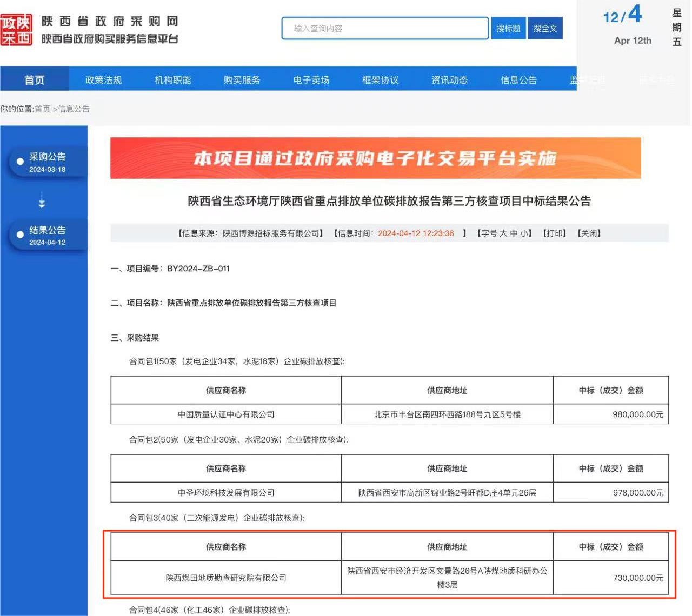Click the search query input field
This screenshot has width=692, height=616.
[x=385, y=28]
